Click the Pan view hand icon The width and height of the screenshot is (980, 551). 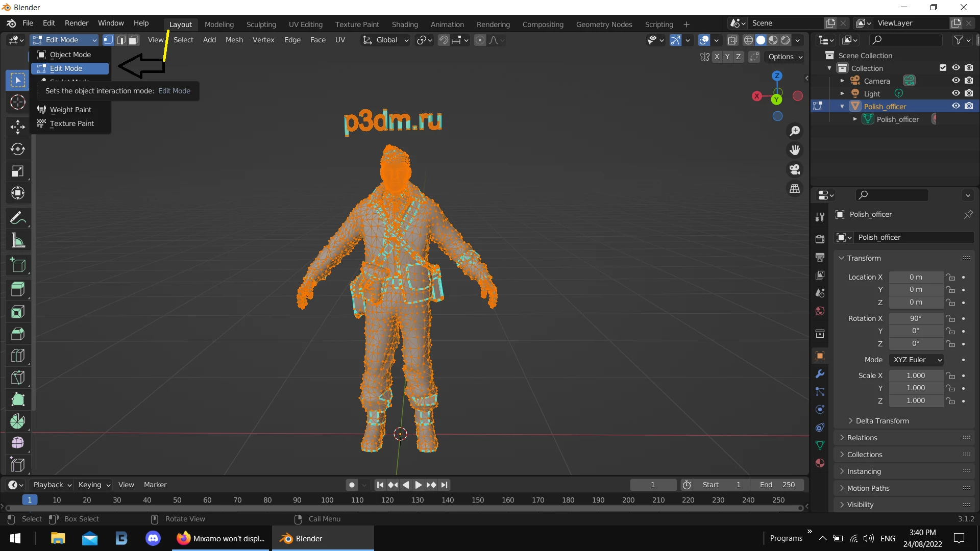[795, 150]
